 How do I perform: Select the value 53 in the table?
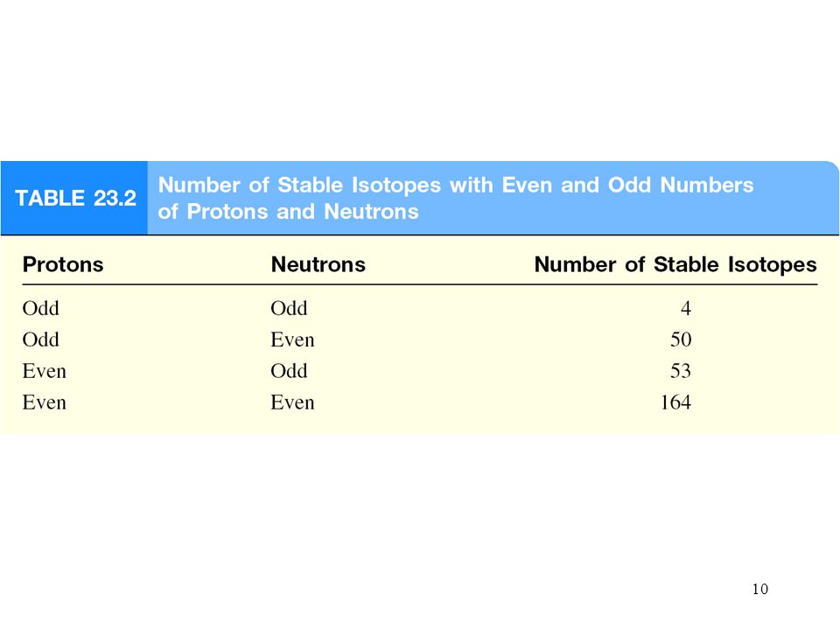681,371
